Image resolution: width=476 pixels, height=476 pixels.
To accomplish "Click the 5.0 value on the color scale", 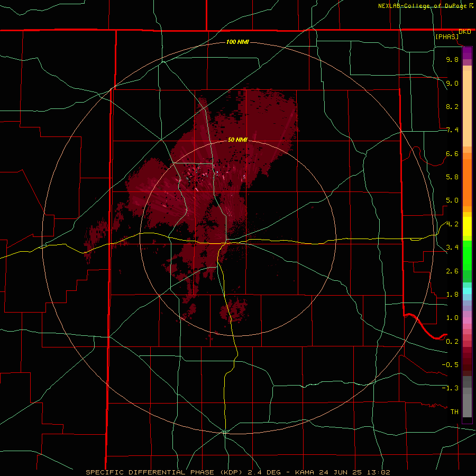I will (452, 200).
